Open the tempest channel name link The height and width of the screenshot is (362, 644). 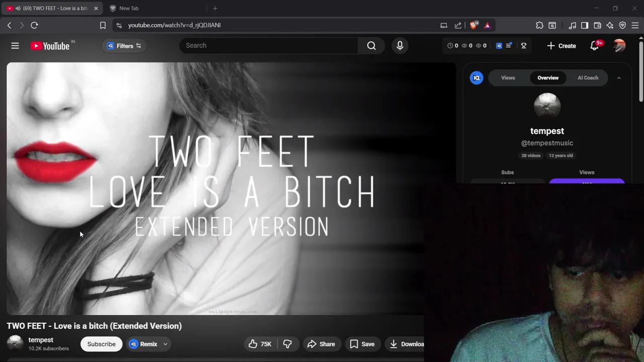click(x=41, y=340)
